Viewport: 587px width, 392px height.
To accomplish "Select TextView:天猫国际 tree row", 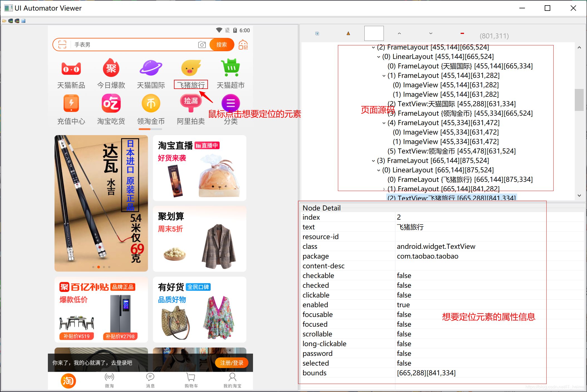I will tap(451, 104).
